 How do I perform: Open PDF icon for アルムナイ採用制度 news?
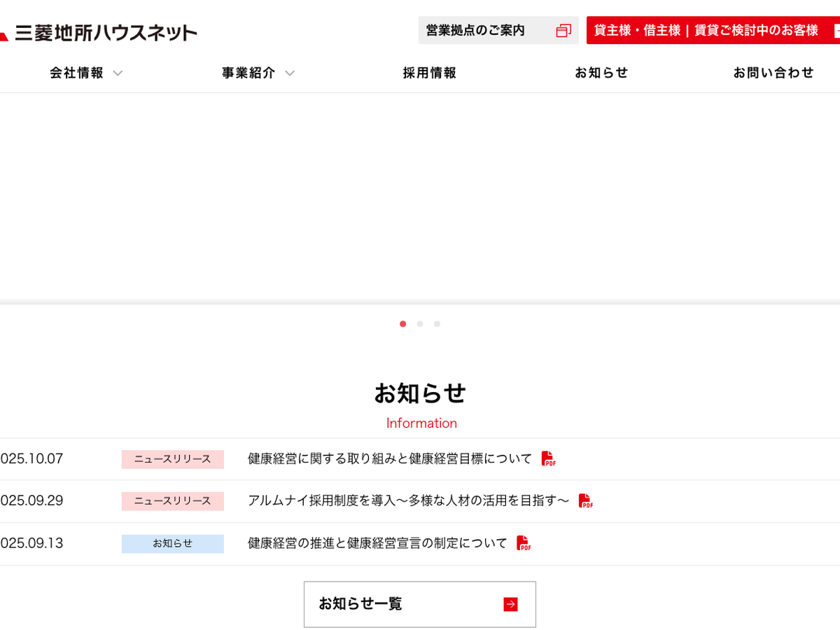tap(585, 501)
